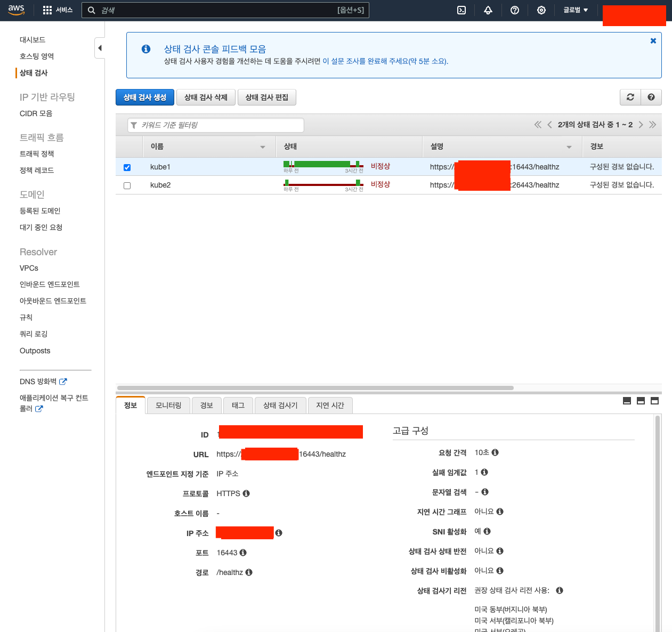Viewport: 672px width, 632px height.
Task: Go to first page of results
Action: pos(538,125)
